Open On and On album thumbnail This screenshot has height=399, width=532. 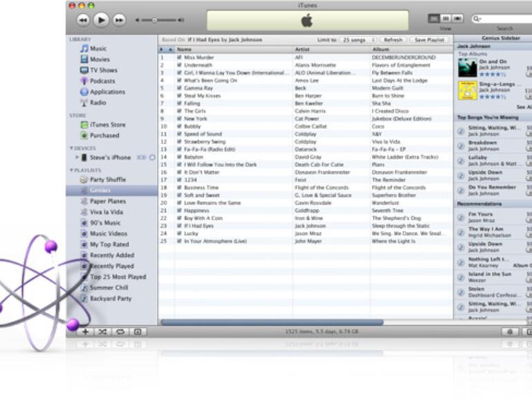point(468,68)
